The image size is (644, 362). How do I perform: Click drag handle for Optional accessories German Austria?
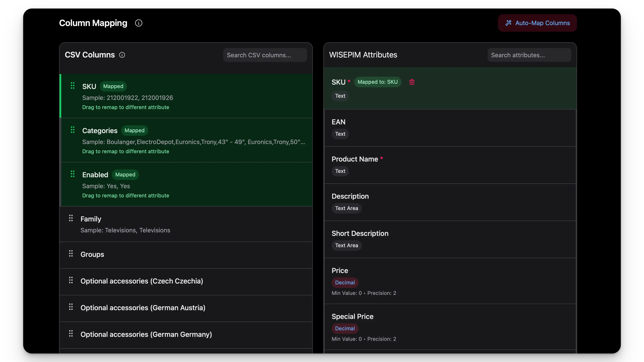tap(71, 307)
